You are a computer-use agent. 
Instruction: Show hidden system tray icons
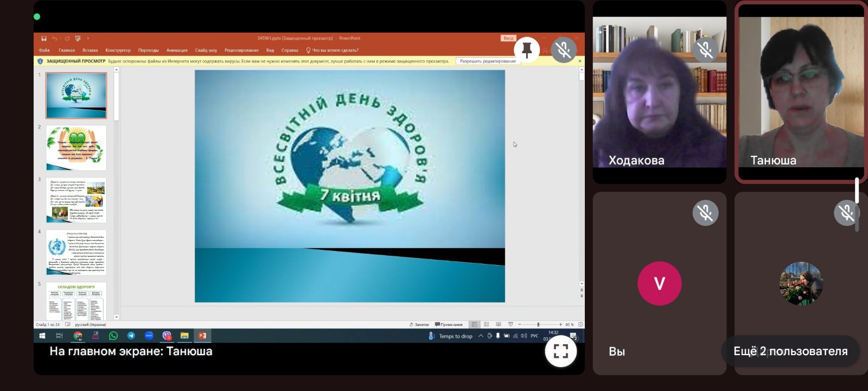[x=481, y=336]
